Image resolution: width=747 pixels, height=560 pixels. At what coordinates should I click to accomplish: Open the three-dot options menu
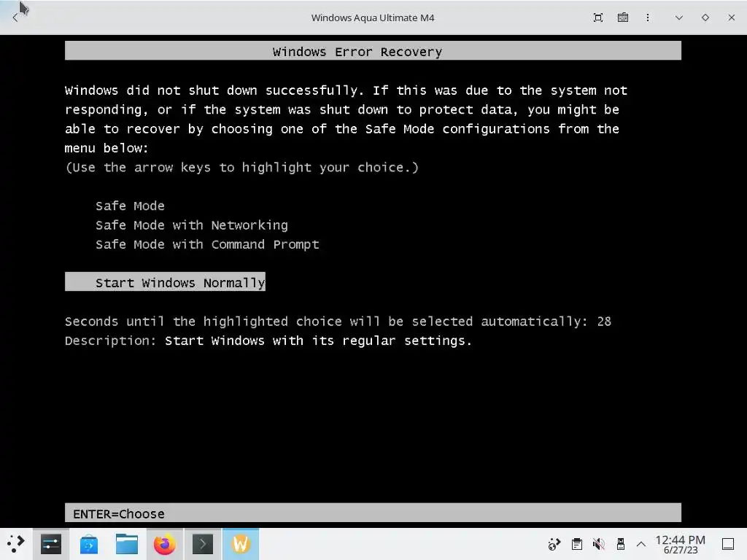[x=648, y=17]
